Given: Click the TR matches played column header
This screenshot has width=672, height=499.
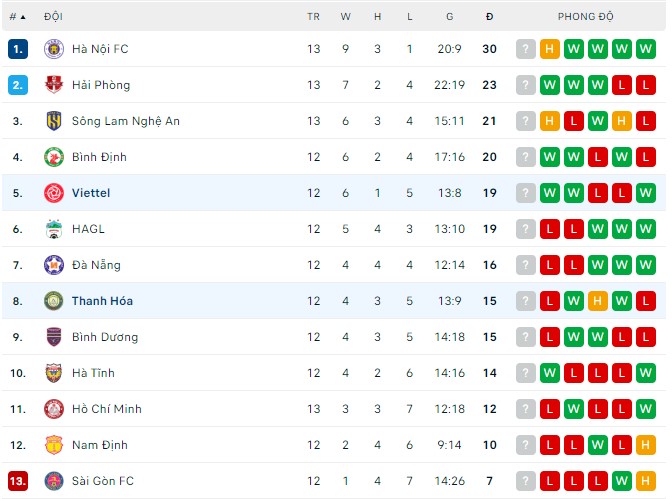Looking at the screenshot, I should 314,17.
